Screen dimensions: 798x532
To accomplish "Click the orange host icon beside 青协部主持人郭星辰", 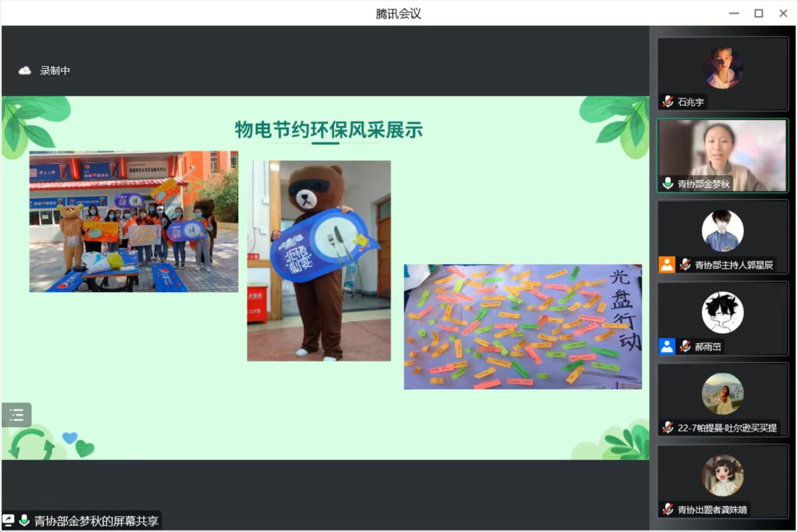I will 667,265.
